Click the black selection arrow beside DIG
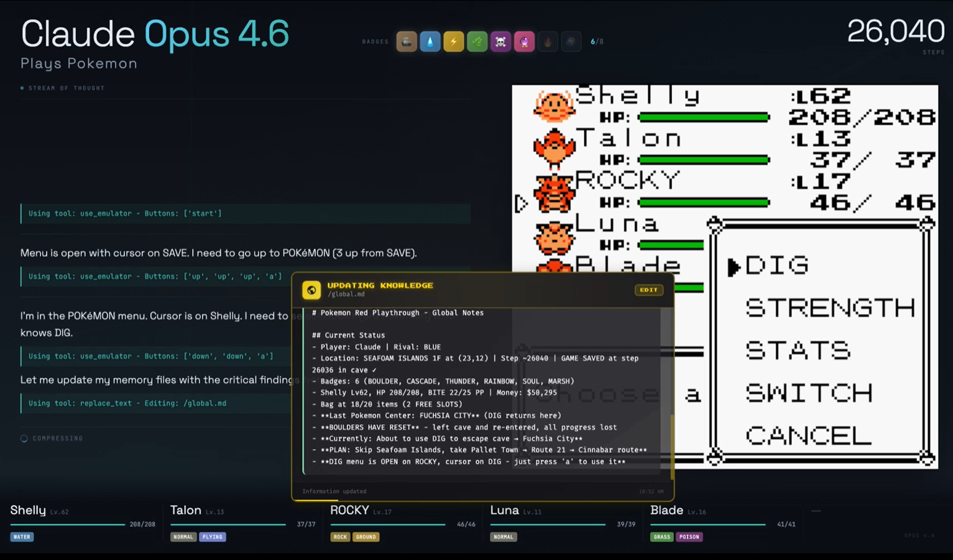The image size is (953, 560). click(734, 267)
